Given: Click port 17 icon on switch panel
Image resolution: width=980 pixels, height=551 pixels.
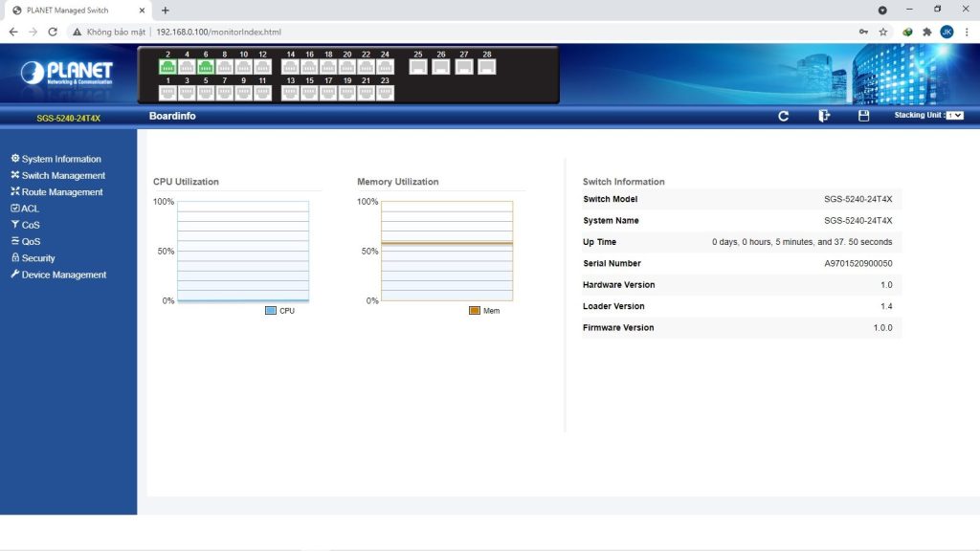Looking at the screenshot, I should click(328, 93).
